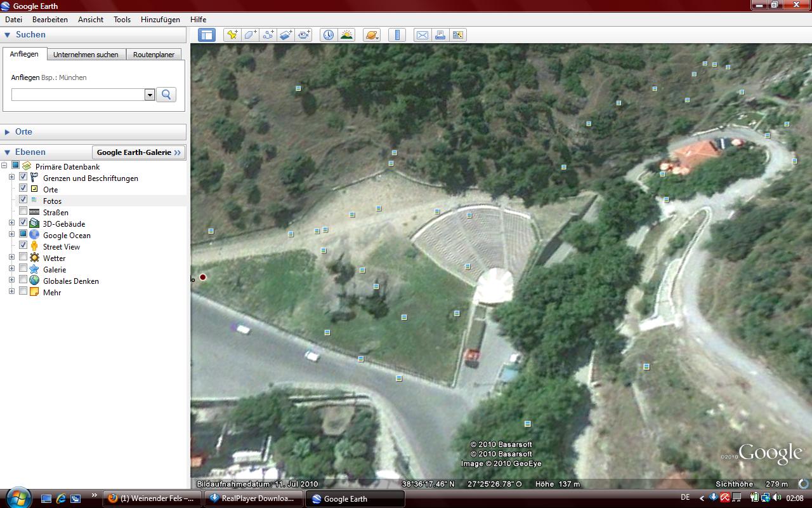Click the Anfliegen search input field
Viewport: 812px width, 508px height.
(x=78, y=95)
